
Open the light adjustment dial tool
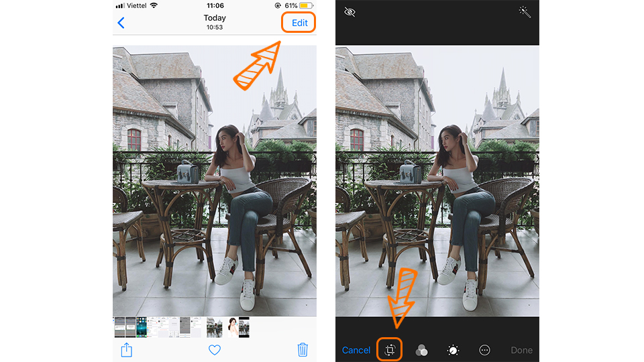(x=453, y=350)
